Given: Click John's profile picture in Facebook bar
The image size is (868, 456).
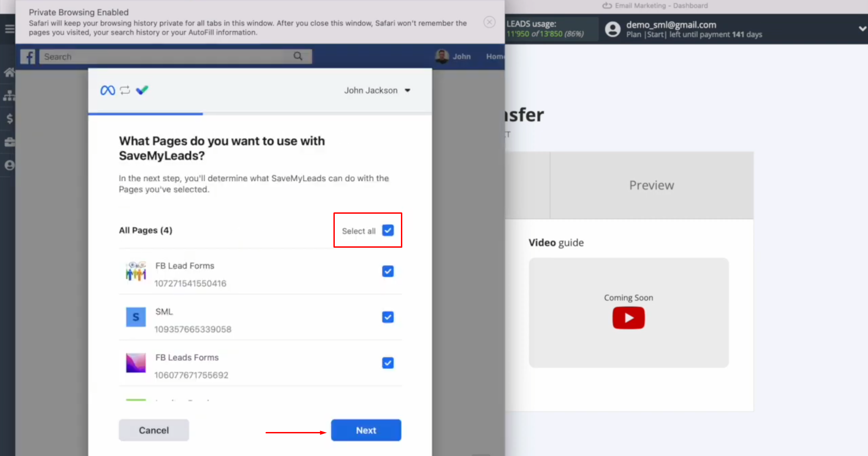Looking at the screenshot, I should (442, 56).
